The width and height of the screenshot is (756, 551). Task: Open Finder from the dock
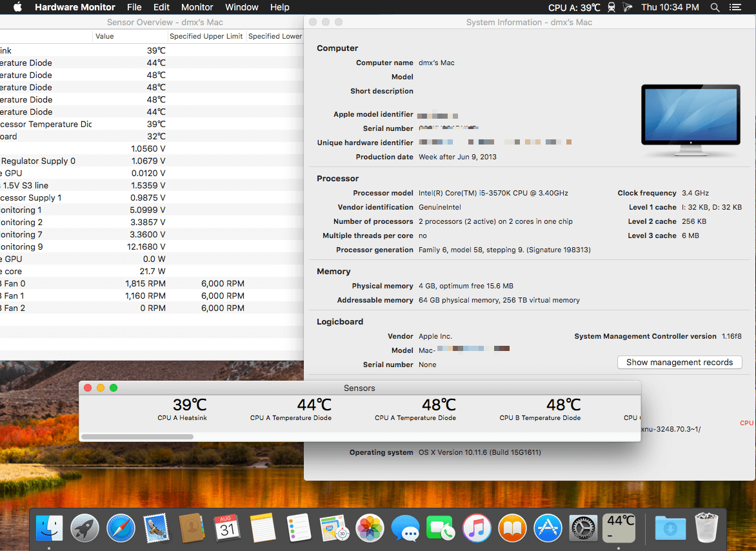click(49, 528)
